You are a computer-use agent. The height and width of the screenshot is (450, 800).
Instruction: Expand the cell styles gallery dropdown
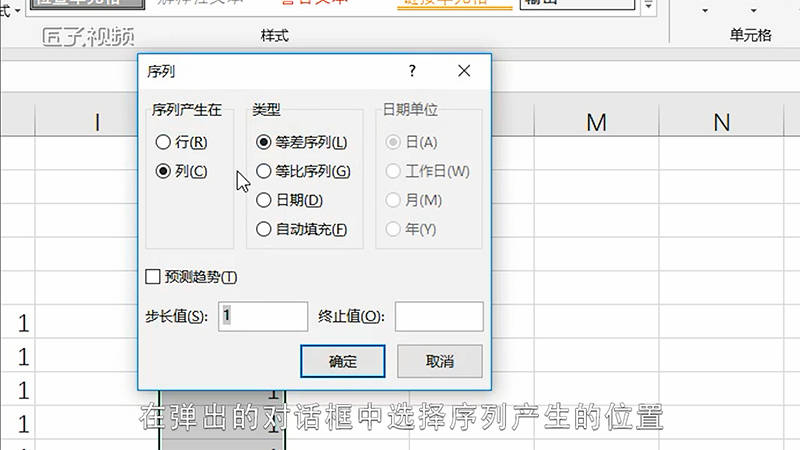649,6
